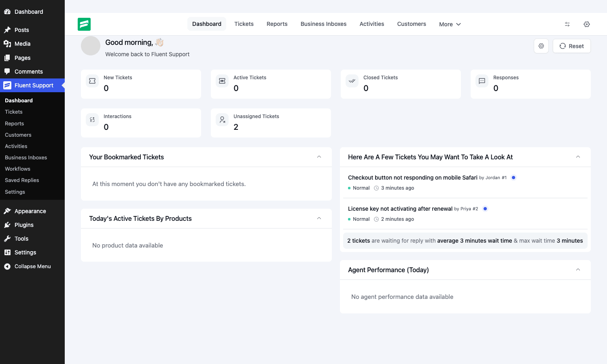Viewport: 607px width, 364px height.
Task: Click the dashboard settings gear beside Reset
Action: (x=541, y=46)
